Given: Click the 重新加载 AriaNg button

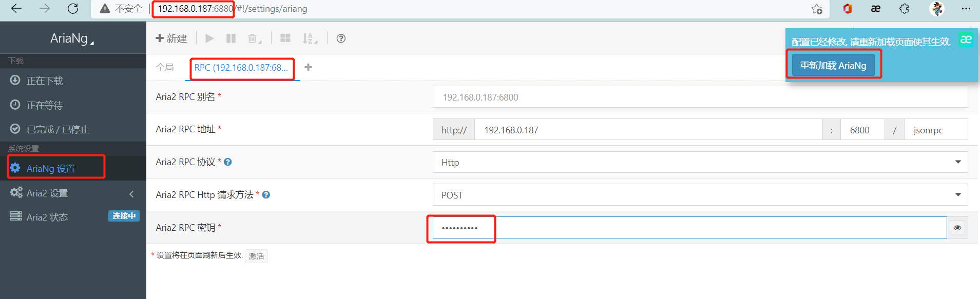Looking at the screenshot, I should (x=833, y=66).
